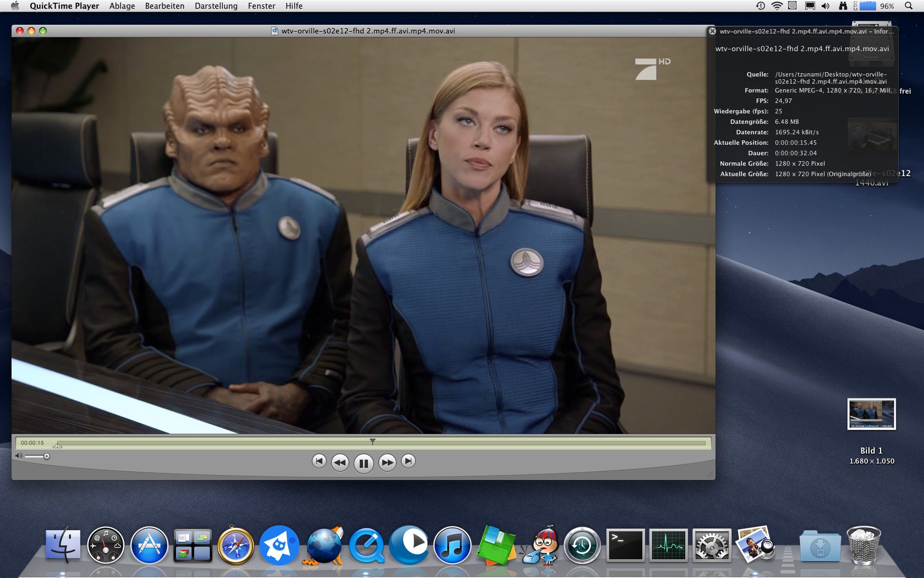Open Time Machine status in the menu bar

click(x=760, y=6)
